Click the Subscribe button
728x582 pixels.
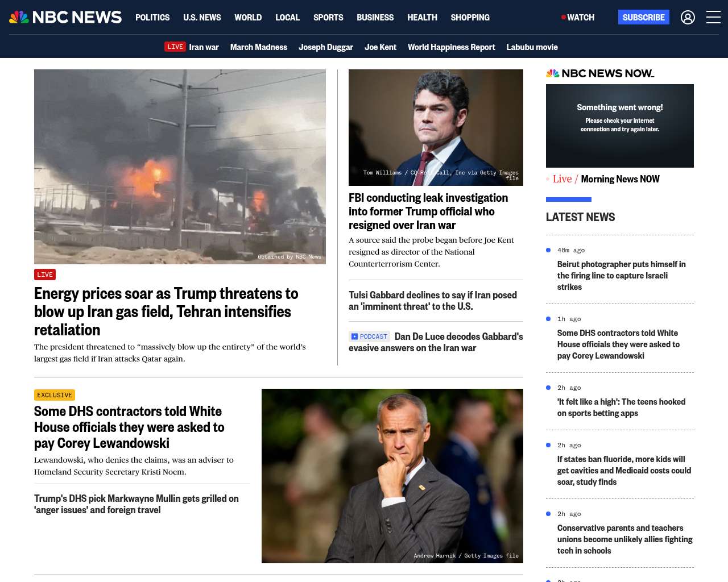(x=644, y=18)
